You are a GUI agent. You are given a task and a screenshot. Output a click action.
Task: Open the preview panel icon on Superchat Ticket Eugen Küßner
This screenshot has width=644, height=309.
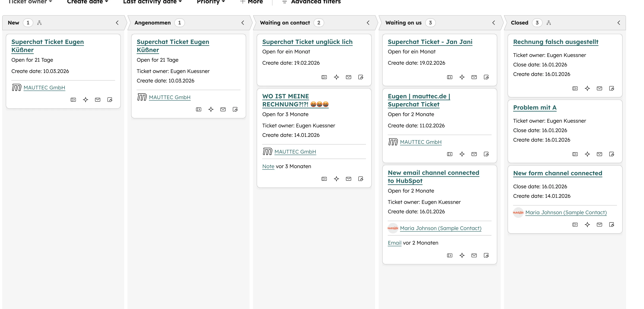click(x=73, y=100)
